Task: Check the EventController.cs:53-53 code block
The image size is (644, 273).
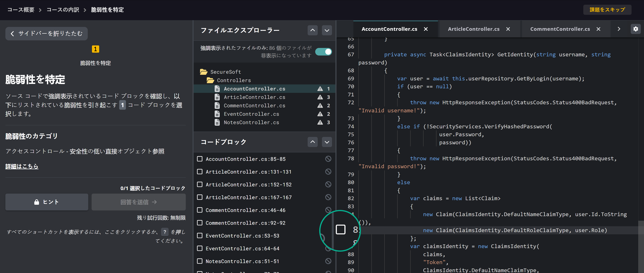Action: [x=200, y=235]
